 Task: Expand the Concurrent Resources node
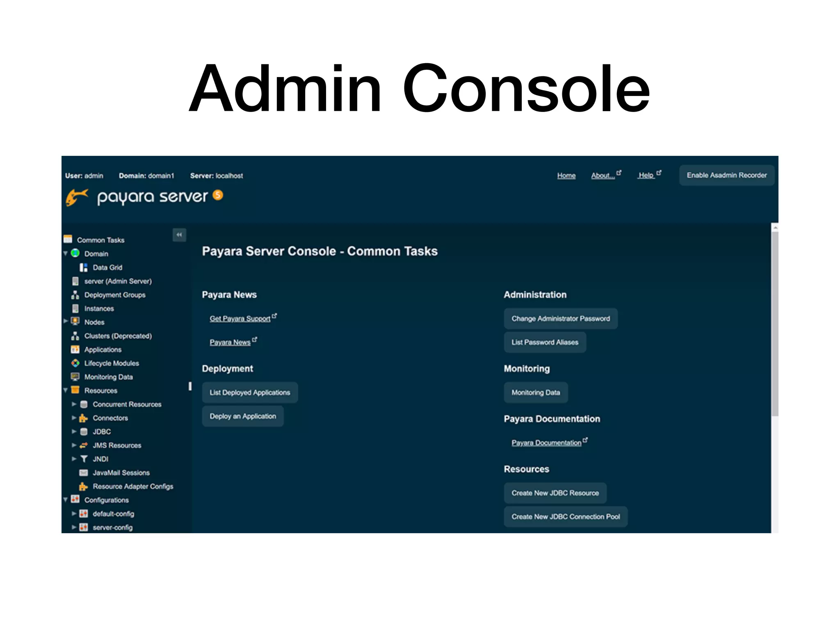click(x=74, y=404)
